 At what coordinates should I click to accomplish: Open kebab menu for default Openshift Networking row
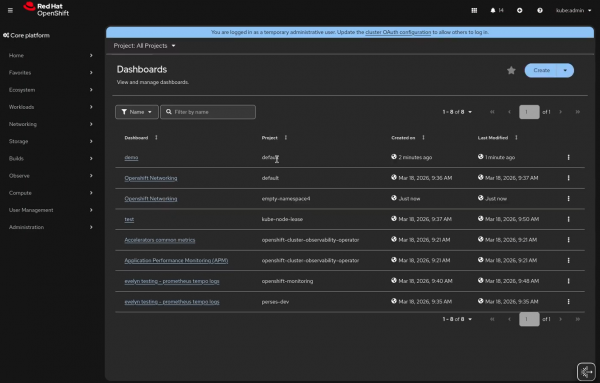point(569,178)
